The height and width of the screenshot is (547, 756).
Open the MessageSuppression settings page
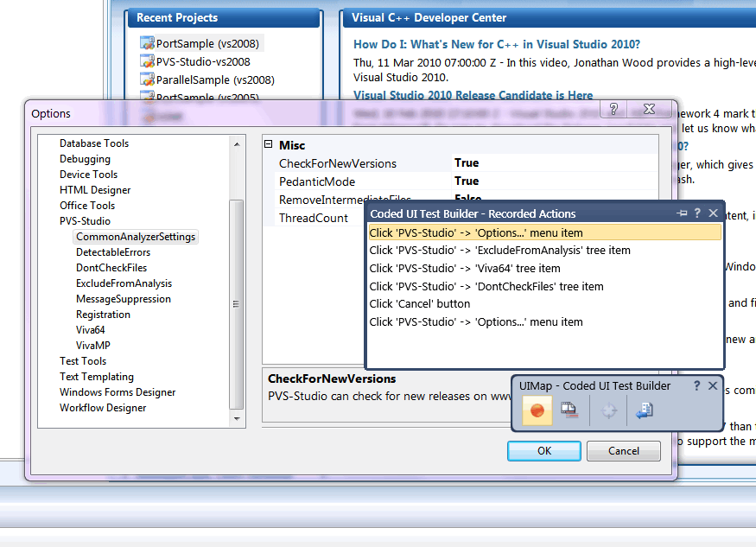click(124, 299)
